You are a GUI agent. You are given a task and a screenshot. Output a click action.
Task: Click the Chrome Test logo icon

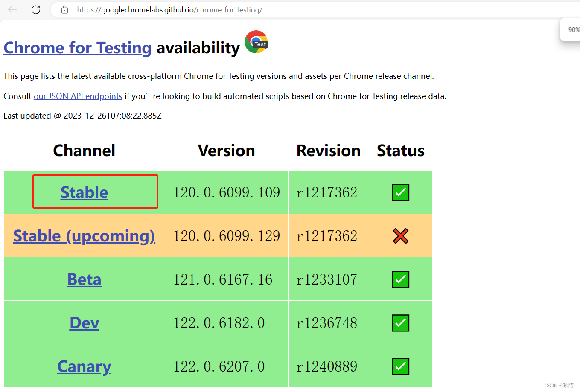coord(256,42)
